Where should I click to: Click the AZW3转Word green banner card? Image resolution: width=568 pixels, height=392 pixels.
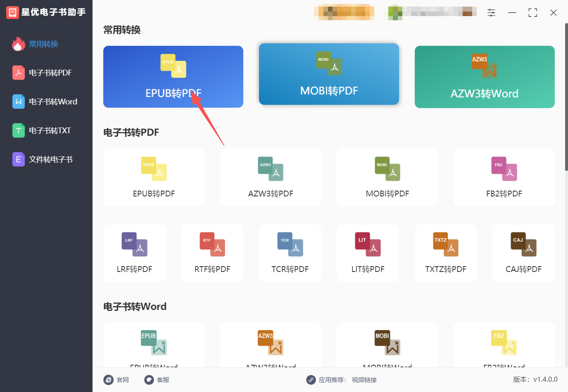coord(485,77)
